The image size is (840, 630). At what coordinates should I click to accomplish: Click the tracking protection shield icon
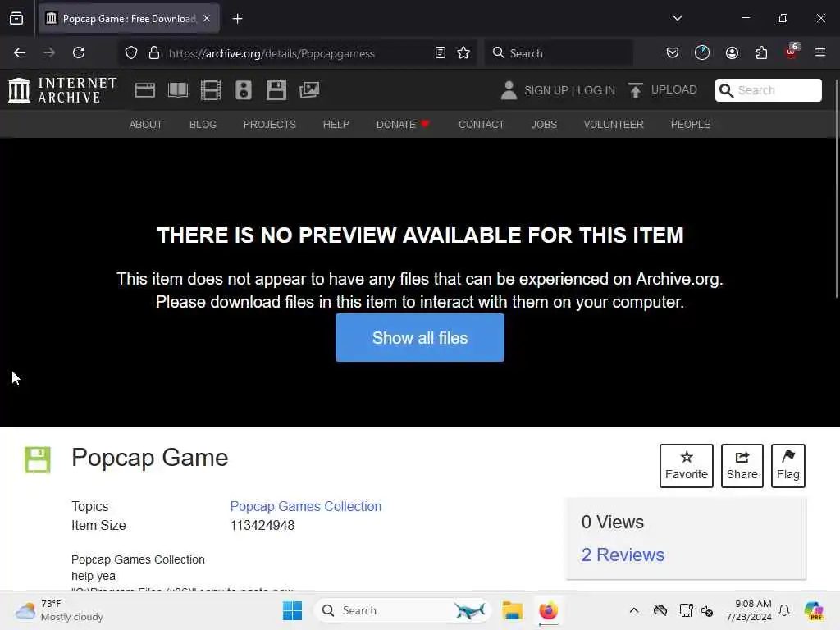(131, 52)
